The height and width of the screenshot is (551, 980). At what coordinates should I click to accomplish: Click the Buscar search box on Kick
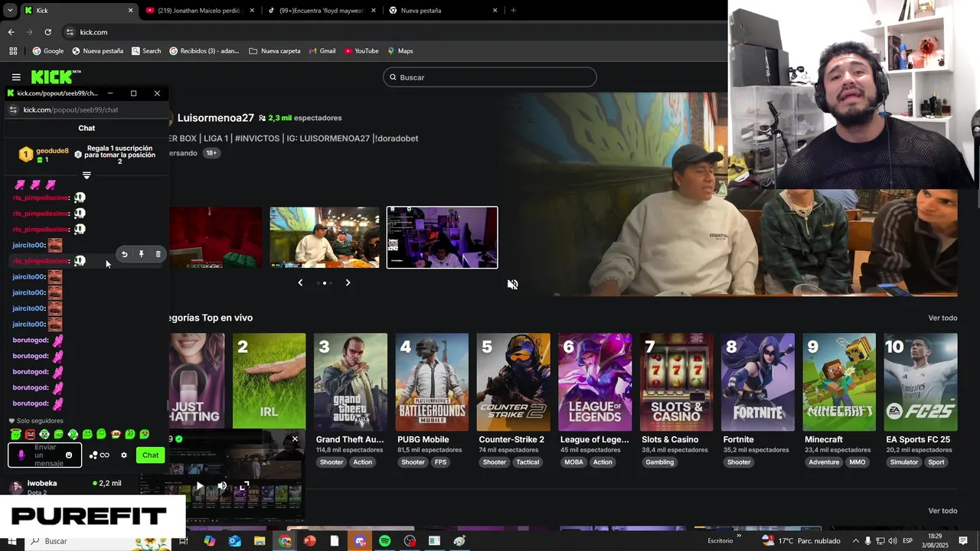(x=489, y=77)
